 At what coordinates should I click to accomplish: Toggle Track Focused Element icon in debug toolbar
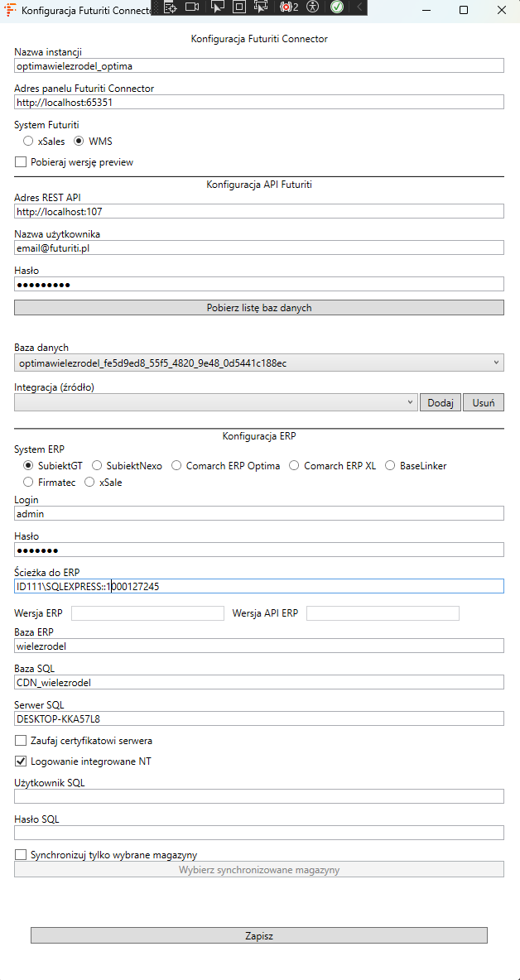[261, 7]
